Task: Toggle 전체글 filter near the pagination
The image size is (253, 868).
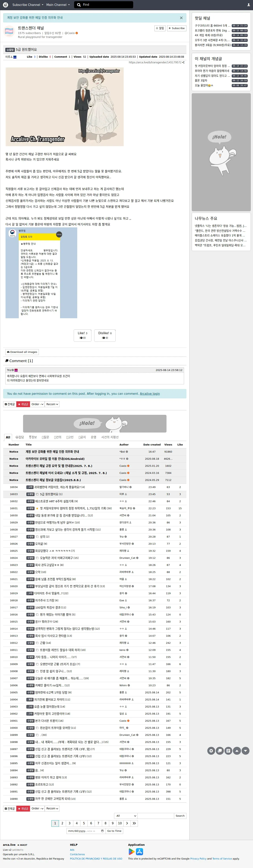Action: [10, 808]
